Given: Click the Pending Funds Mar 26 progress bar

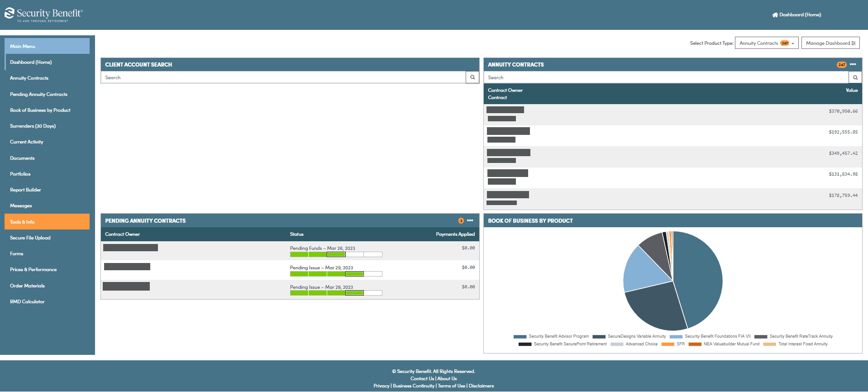Looking at the screenshot, I should pyautogui.click(x=336, y=254).
